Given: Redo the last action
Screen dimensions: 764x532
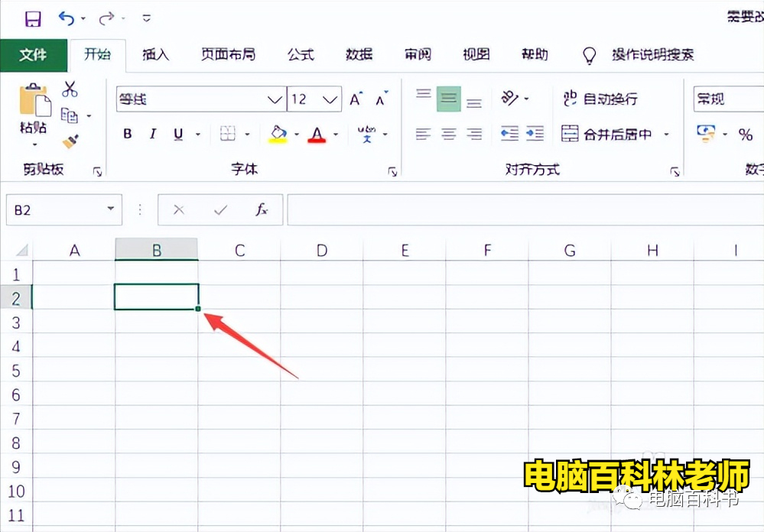Looking at the screenshot, I should coord(106,18).
